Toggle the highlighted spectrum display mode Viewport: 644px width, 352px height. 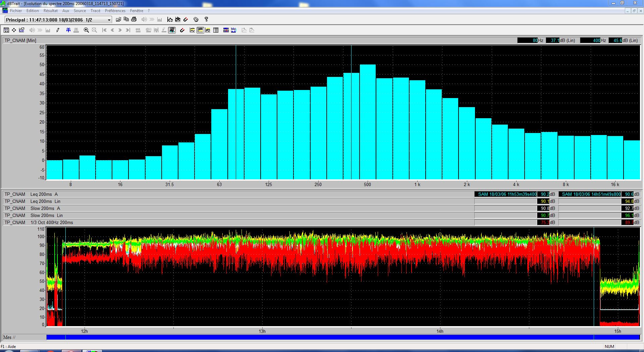(172, 30)
